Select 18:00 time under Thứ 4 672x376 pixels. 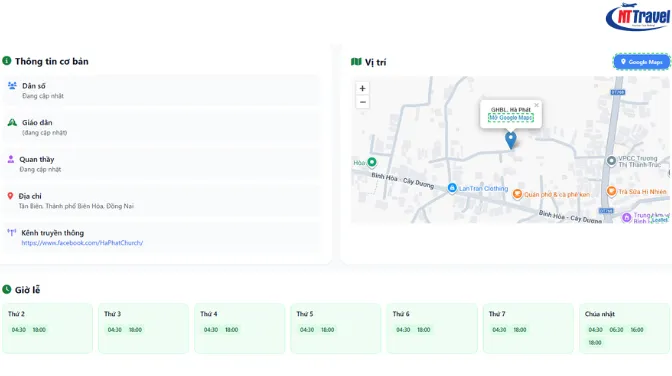tap(231, 330)
